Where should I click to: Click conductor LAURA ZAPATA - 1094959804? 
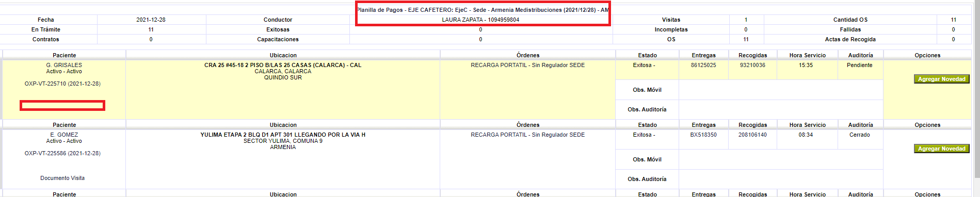[x=480, y=20]
